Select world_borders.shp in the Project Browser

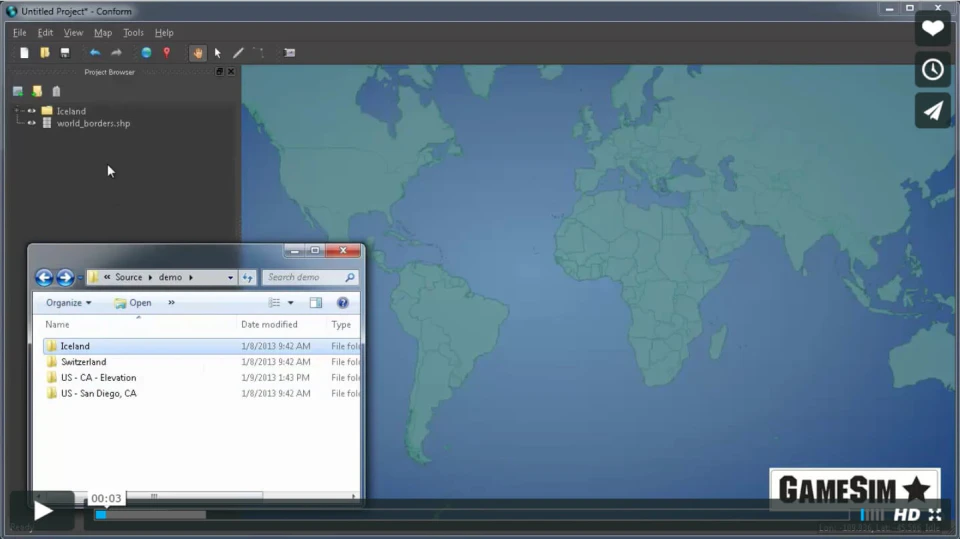click(93, 123)
